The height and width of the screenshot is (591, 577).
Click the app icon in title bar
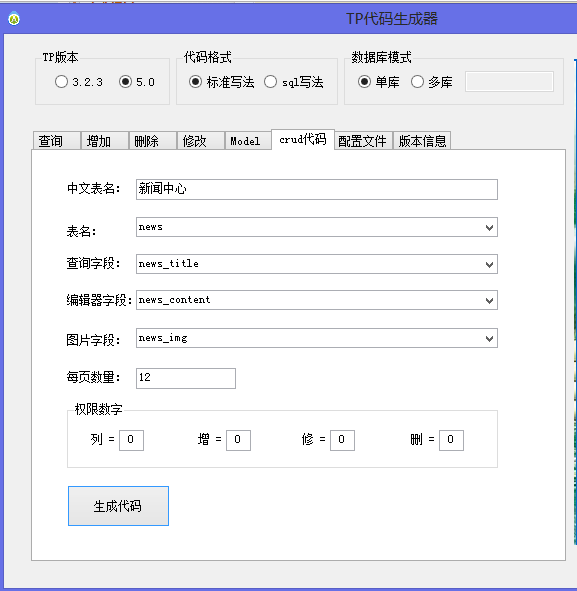[14, 18]
